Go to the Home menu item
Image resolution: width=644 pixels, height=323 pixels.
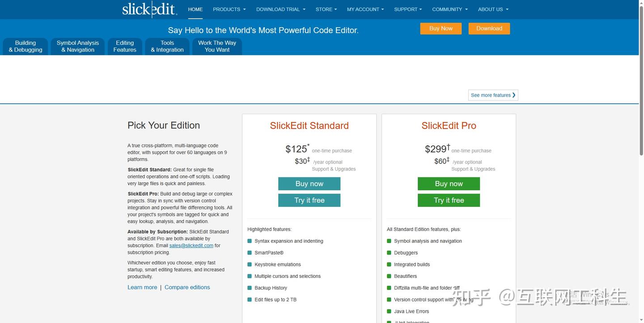195,9
